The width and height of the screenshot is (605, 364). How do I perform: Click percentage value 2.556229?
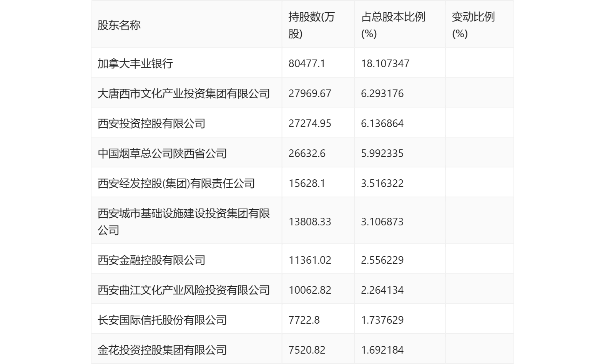382,260
